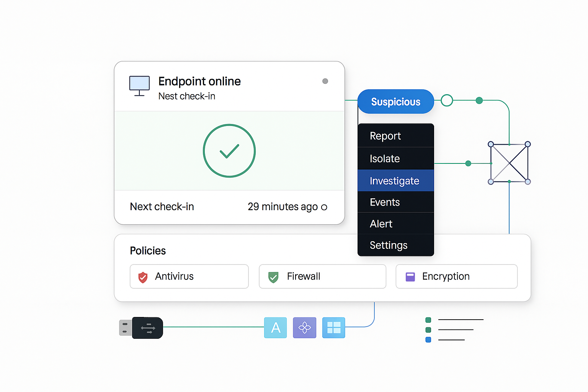Open the Antivirus policy
This screenshot has width=588, height=392.
(189, 276)
